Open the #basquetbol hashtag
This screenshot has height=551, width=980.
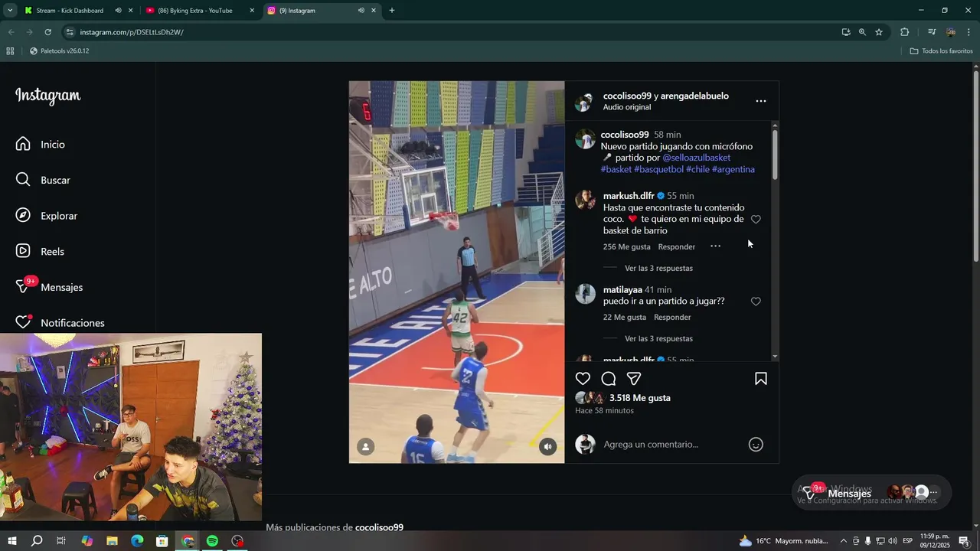pos(658,169)
